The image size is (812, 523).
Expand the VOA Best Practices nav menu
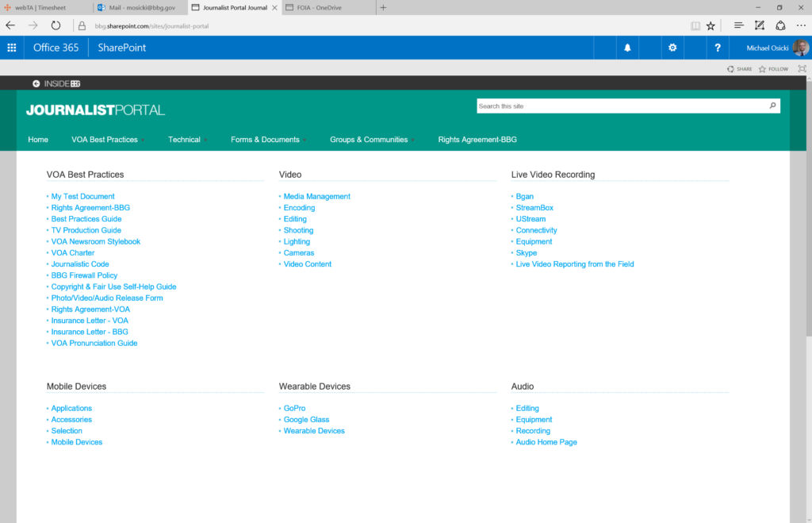click(105, 140)
